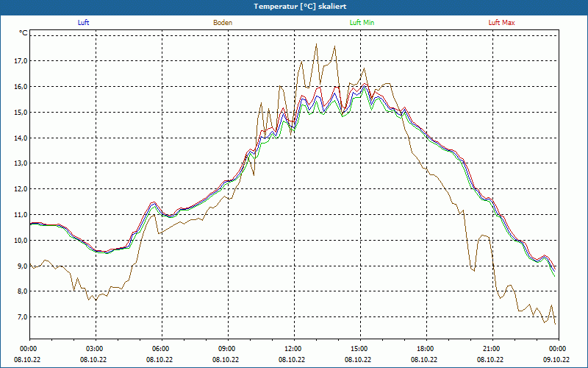Click the 12,0 y-axis value
This screenshot has height=368, width=588.
(x=21, y=189)
